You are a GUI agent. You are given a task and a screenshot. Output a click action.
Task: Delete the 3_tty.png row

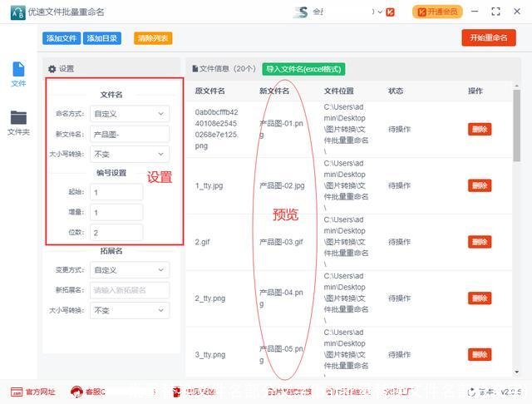[x=480, y=354]
